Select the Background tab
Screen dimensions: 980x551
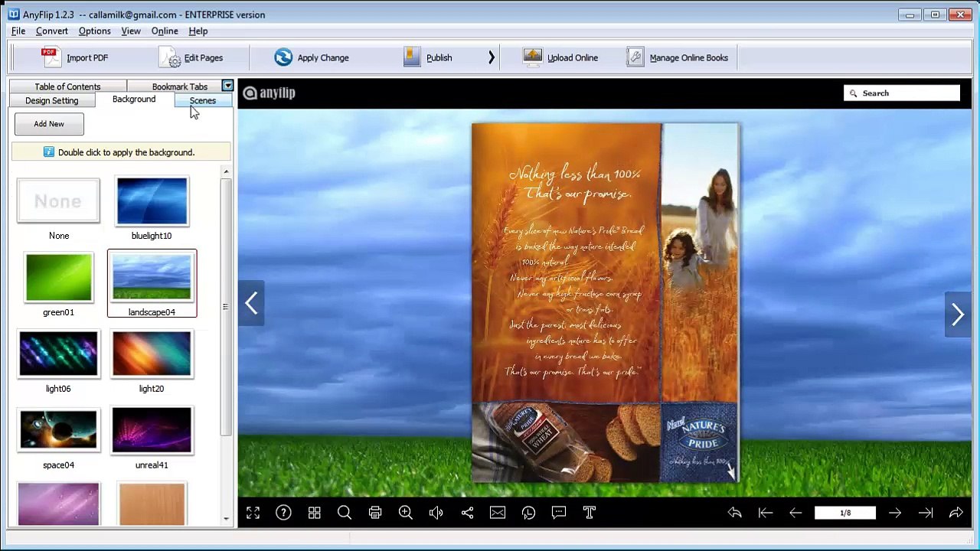point(134,99)
